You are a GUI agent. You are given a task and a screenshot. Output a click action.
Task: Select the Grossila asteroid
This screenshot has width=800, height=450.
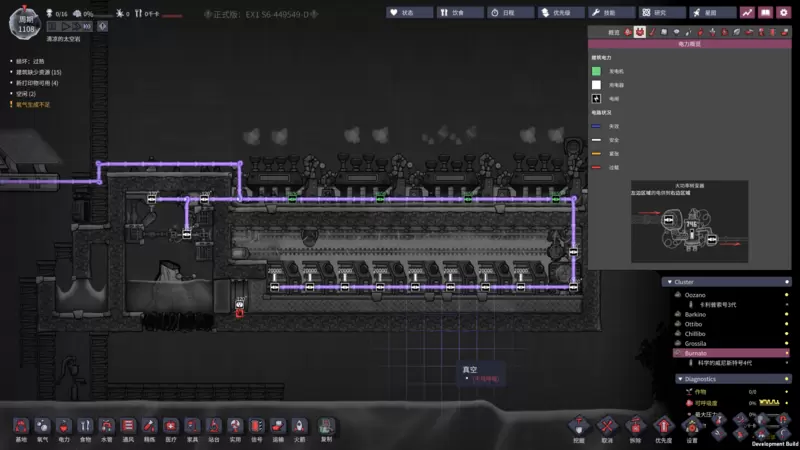tap(732, 343)
